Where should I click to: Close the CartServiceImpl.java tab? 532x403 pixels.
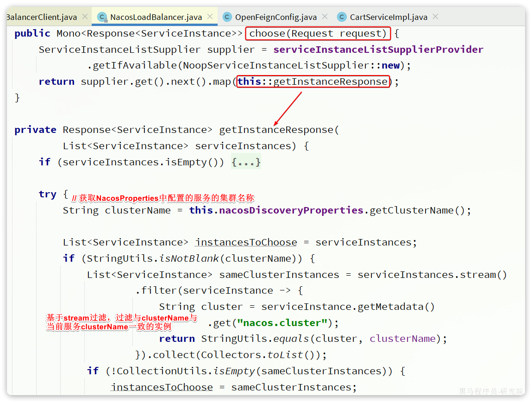point(435,15)
